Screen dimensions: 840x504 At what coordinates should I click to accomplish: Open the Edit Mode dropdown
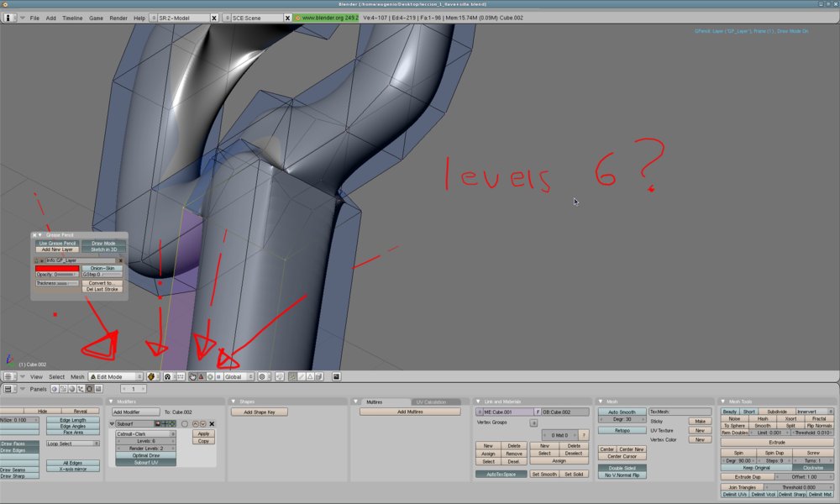[116, 376]
